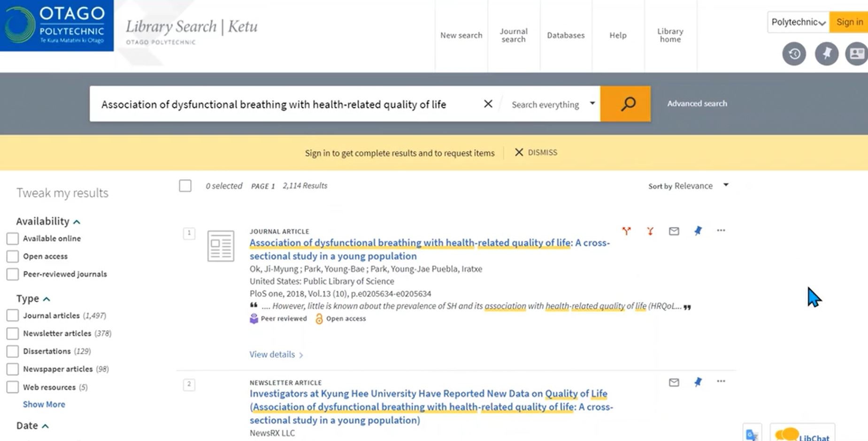Click the journal article document thumbnail icon
Screen dimensions: 868x441
pos(221,246)
